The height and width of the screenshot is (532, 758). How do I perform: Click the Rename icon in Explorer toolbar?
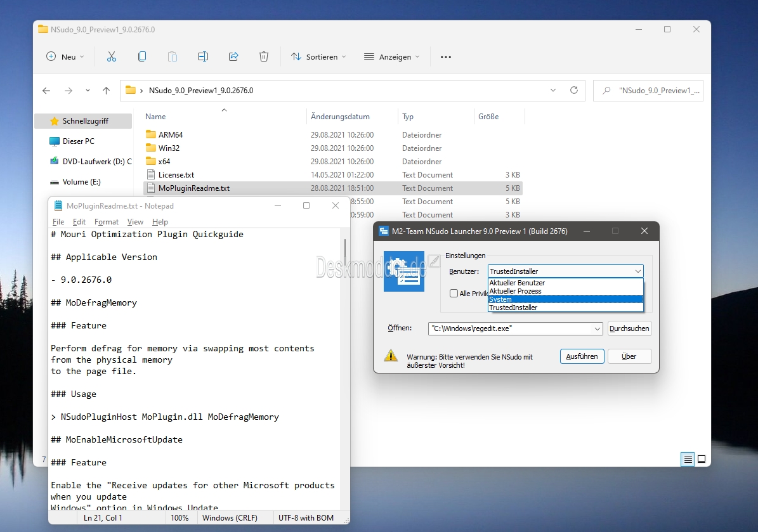[203, 56]
